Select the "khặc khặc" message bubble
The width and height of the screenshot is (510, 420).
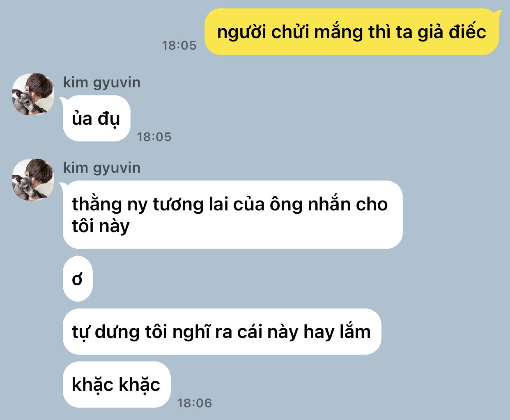click(x=117, y=384)
